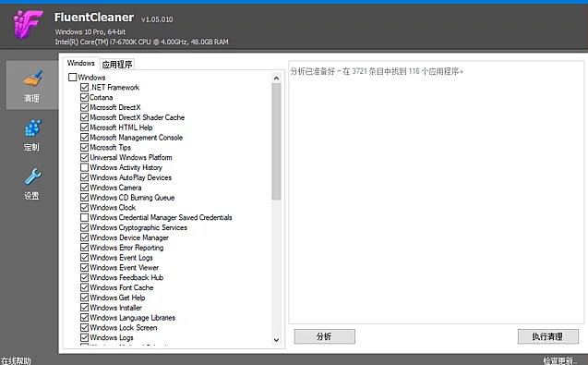Uncheck the Cortana checkbox
Image resolution: width=588 pixels, height=365 pixels.
[84, 97]
